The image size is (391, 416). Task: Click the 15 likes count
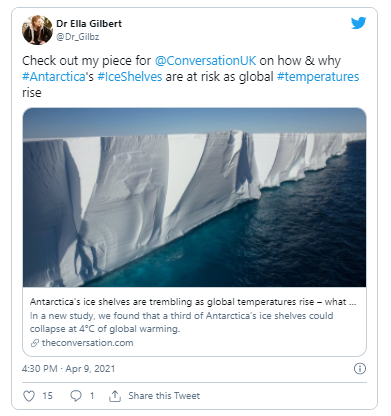tap(47, 396)
